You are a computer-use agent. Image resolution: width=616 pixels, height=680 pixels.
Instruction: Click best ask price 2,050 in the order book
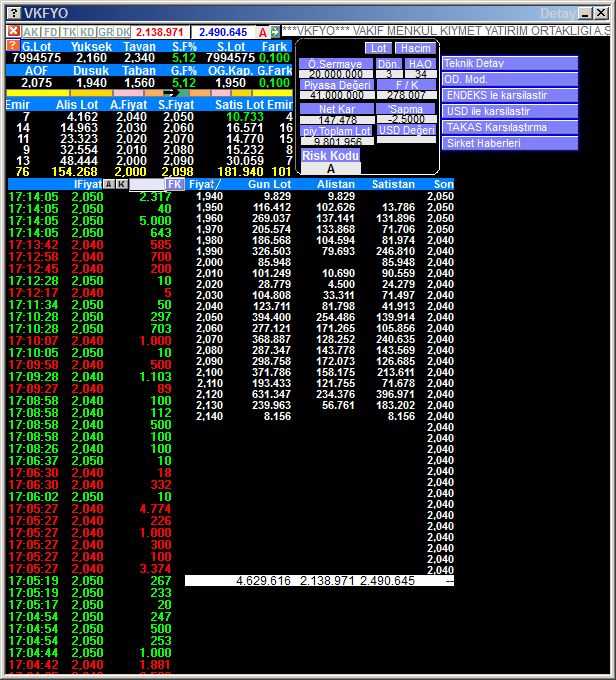pyautogui.click(x=178, y=117)
